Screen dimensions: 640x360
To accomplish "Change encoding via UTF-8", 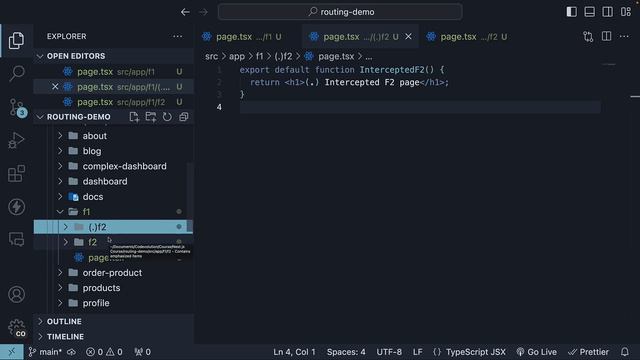I will (389, 352).
